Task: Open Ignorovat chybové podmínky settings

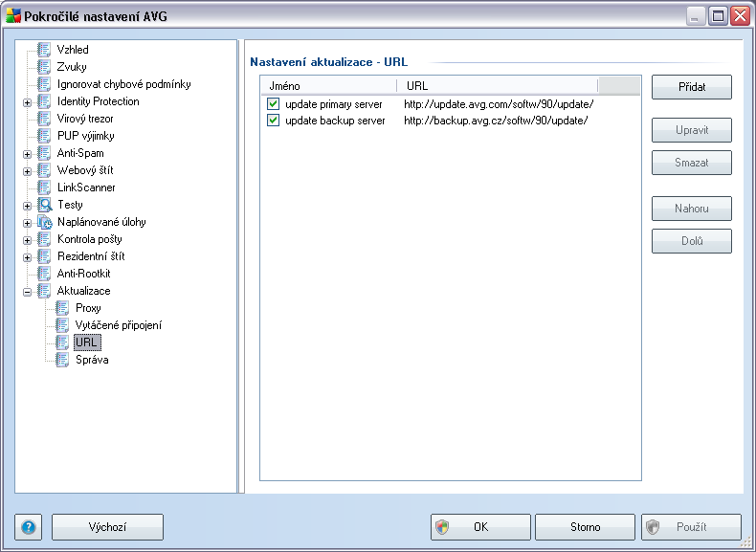Action: (123, 84)
